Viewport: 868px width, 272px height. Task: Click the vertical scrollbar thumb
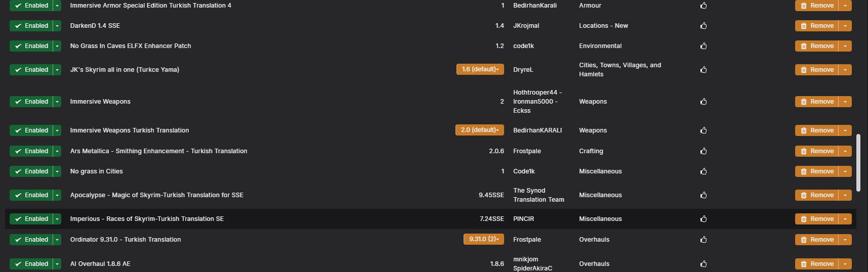pos(858,163)
